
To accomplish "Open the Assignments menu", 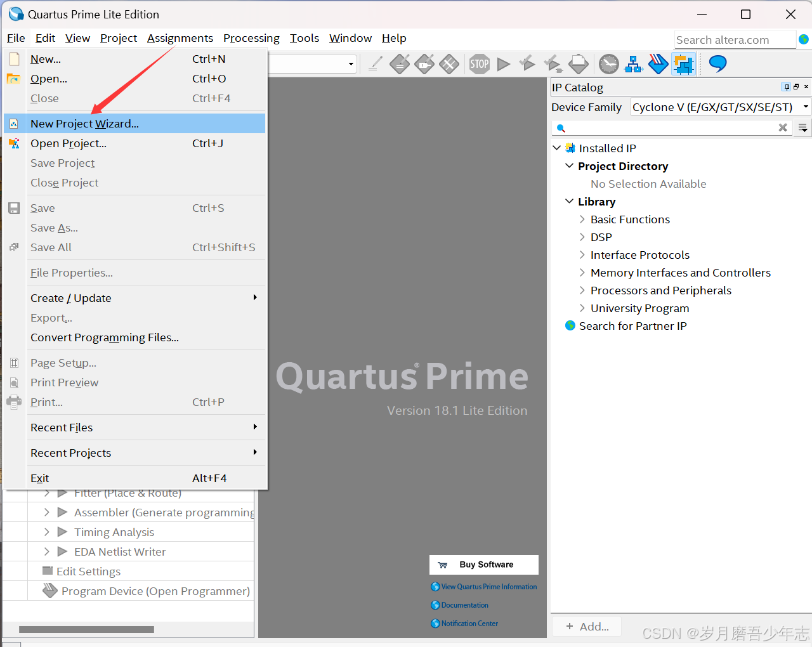I will [x=180, y=38].
